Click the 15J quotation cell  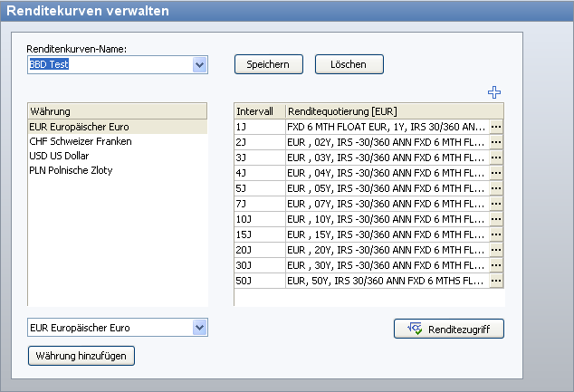[387, 234]
